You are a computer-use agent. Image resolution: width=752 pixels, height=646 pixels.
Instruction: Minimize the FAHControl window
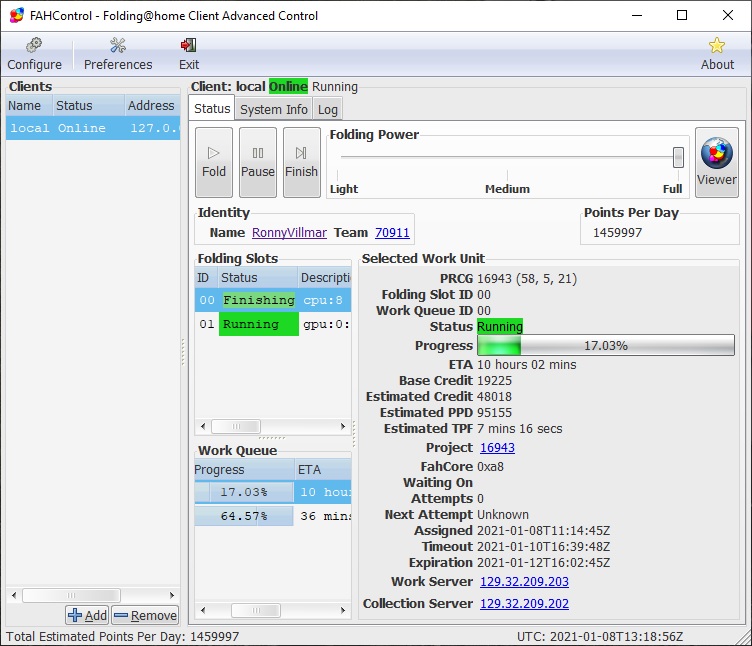(637, 15)
